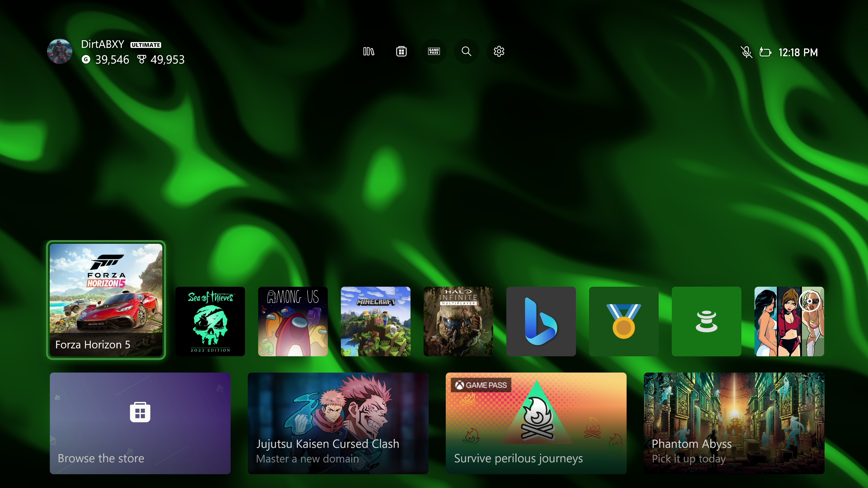The height and width of the screenshot is (488, 868).
Task: Open Game Pass Survive perilous journeys card
Action: point(536,423)
